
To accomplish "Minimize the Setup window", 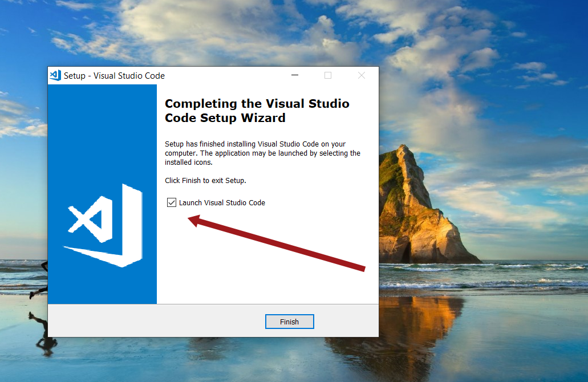I will 294,75.
